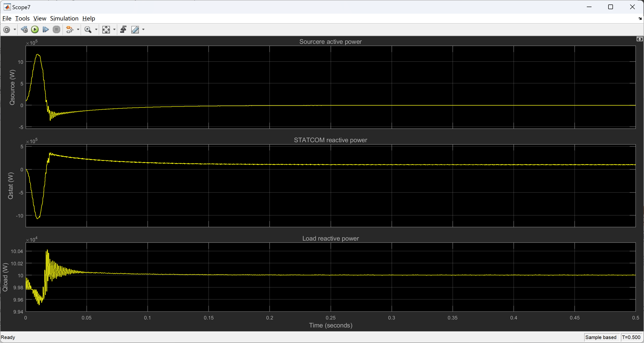Screen dimensions: 644x343
Task: Open the View menu
Action: point(40,19)
